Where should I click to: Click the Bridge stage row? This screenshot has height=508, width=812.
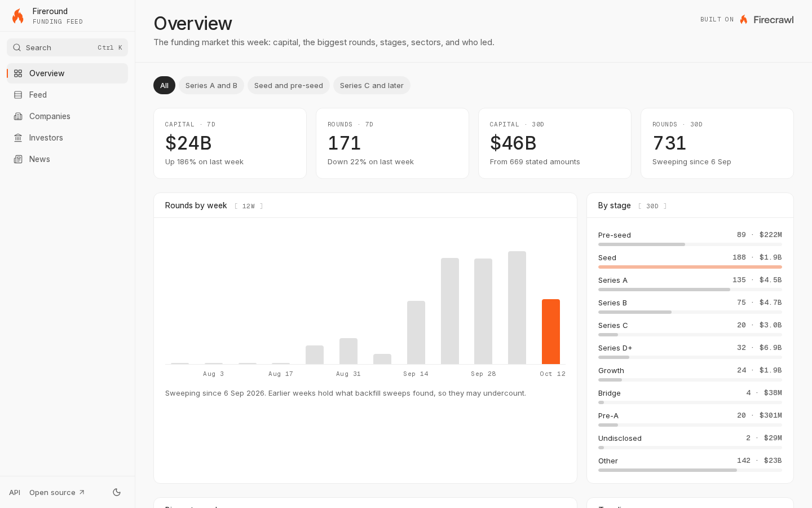(x=690, y=396)
